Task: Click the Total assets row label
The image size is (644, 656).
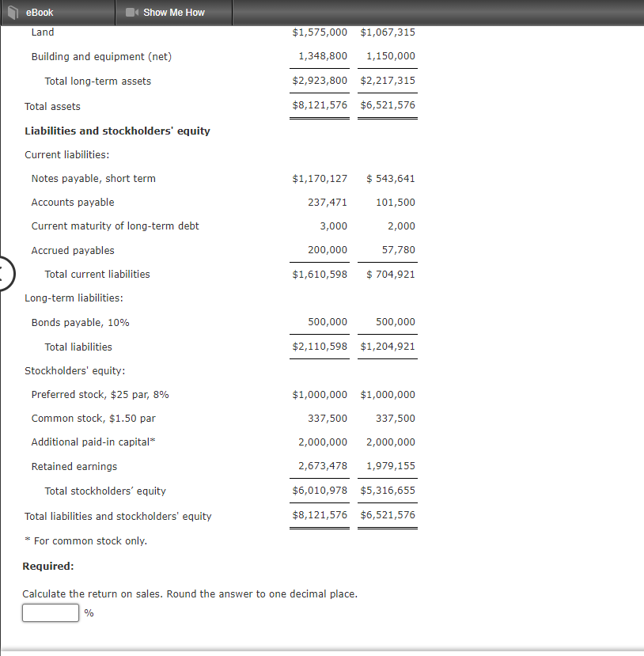Action: click(x=51, y=106)
